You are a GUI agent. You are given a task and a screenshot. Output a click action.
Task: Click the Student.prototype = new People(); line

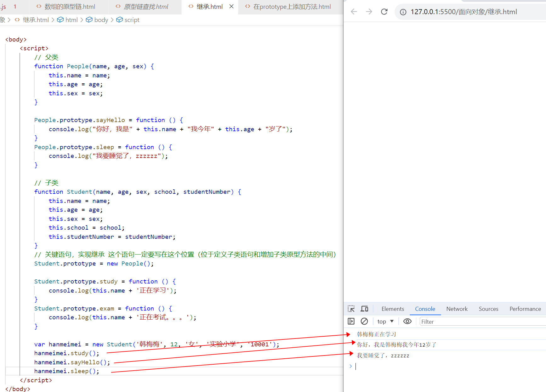(94, 264)
